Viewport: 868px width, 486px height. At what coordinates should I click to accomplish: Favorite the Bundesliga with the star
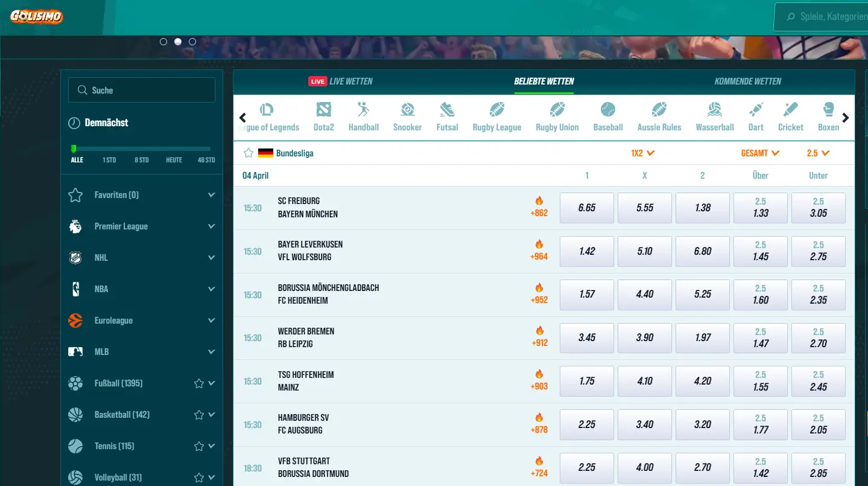pos(248,153)
